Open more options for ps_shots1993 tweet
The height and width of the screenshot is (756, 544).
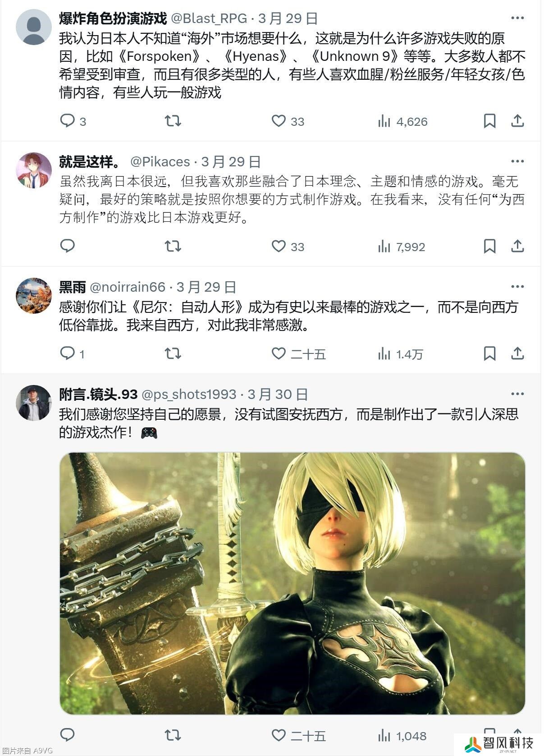(x=517, y=394)
